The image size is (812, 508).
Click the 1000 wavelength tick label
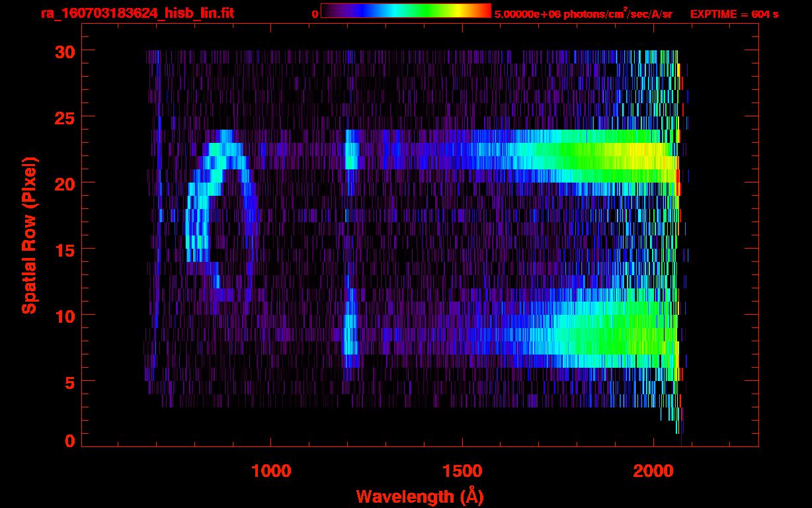(x=271, y=471)
